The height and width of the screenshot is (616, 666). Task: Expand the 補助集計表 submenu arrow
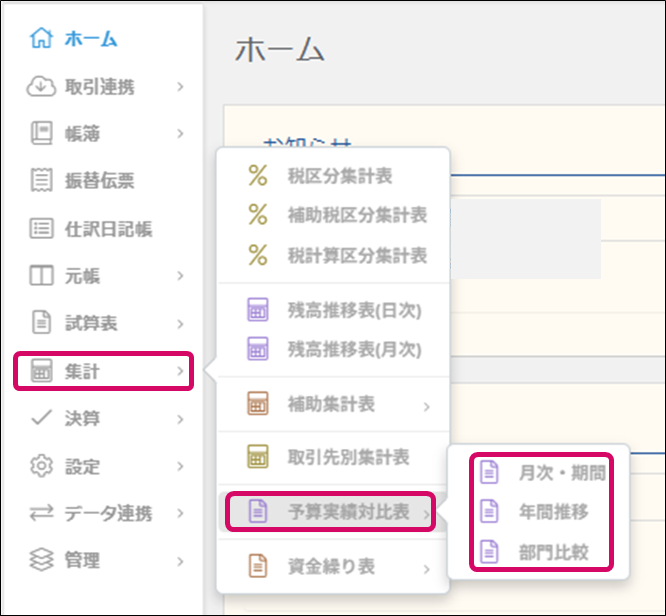tap(427, 406)
